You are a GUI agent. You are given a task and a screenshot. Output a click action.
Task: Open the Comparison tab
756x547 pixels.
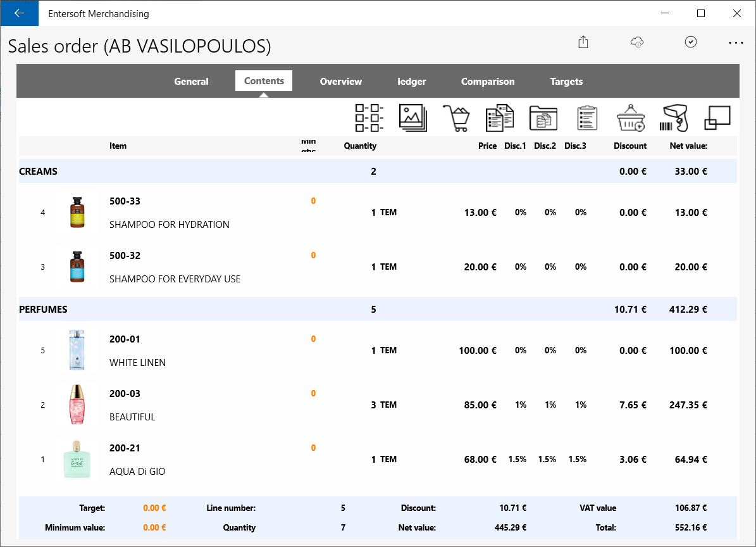(x=488, y=82)
